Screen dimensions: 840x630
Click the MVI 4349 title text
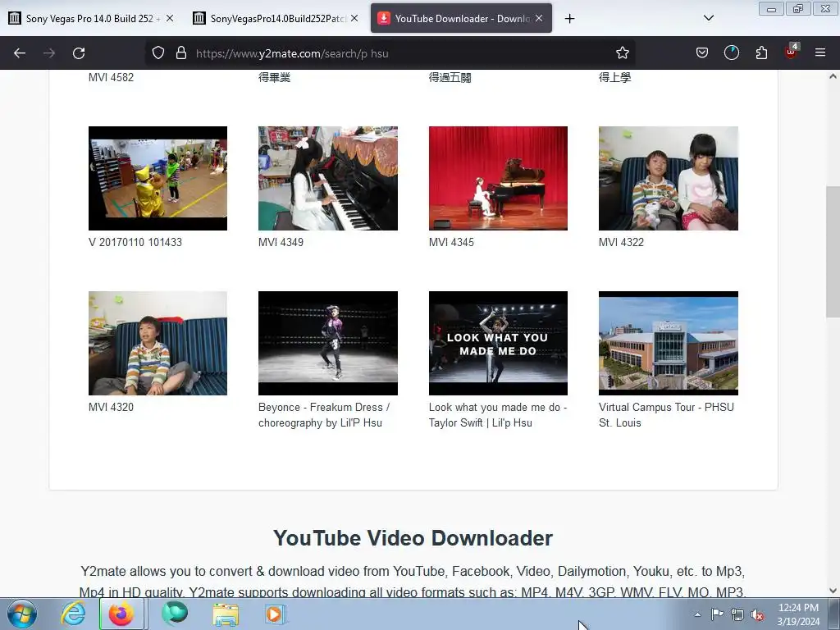click(x=281, y=242)
